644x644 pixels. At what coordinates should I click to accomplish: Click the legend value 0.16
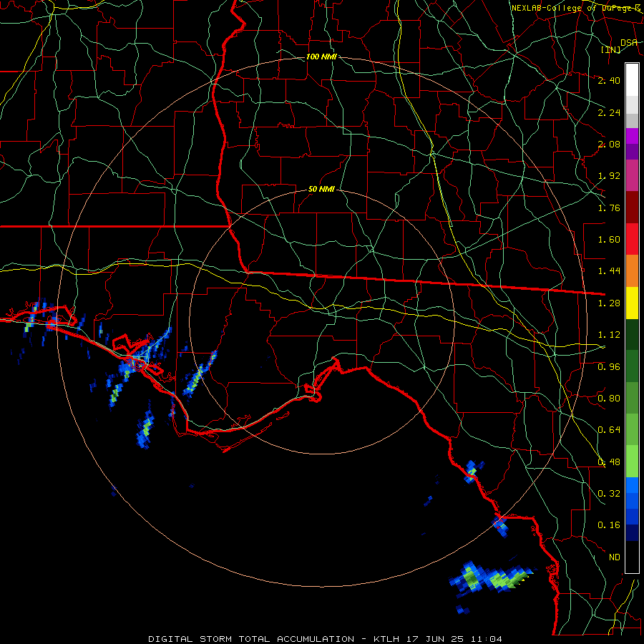tap(609, 525)
